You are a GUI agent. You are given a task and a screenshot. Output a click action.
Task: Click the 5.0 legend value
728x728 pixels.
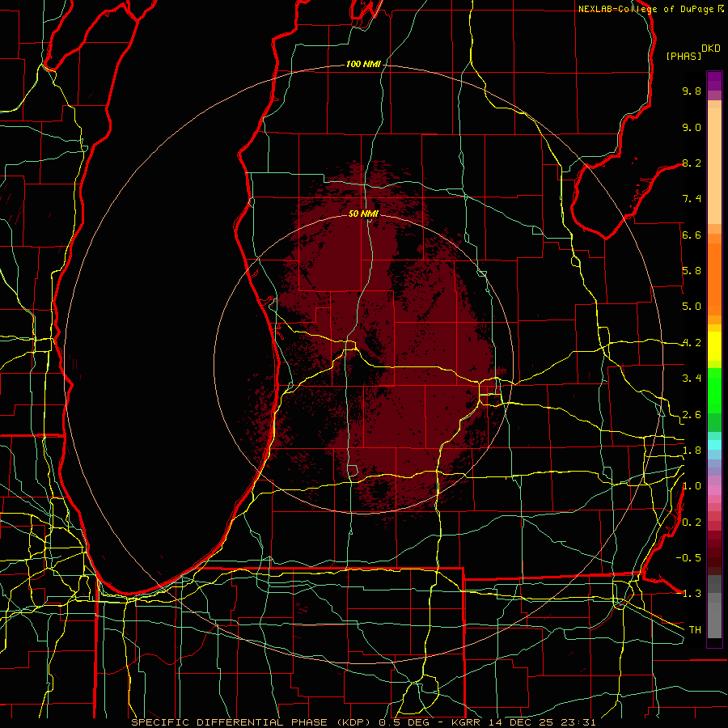[x=692, y=307]
